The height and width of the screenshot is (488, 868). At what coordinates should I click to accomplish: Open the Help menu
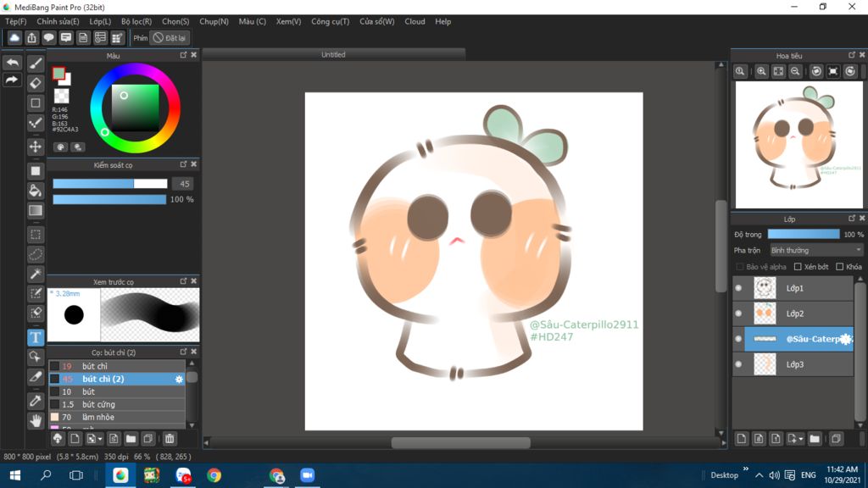click(442, 21)
